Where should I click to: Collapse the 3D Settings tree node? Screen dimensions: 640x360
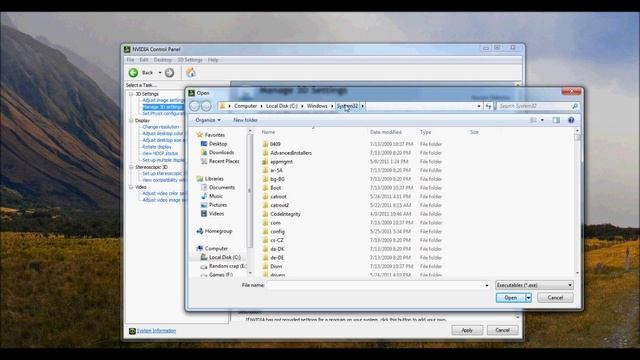tap(131, 94)
